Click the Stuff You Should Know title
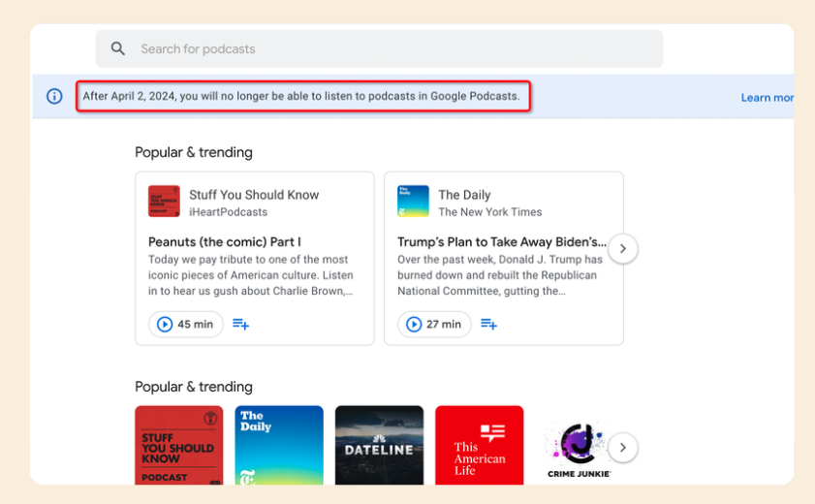This screenshot has height=504, width=815. pos(254,195)
